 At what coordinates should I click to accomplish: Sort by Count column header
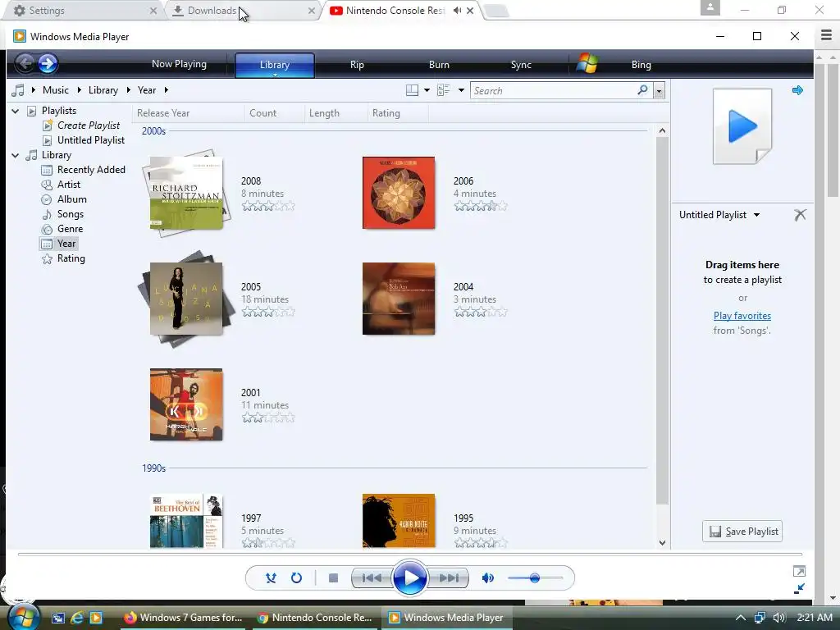pyautogui.click(x=274, y=113)
